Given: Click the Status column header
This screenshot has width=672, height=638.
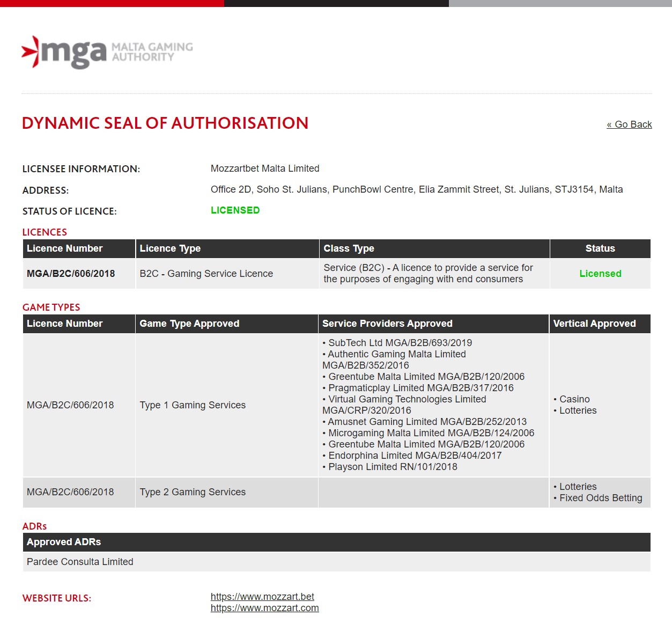Looking at the screenshot, I should (600, 248).
